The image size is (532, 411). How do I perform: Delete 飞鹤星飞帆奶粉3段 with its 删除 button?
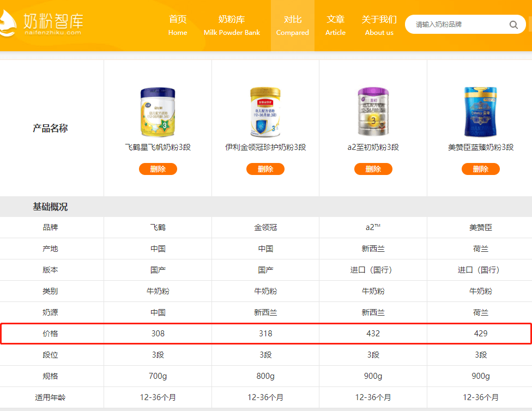[158, 169]
